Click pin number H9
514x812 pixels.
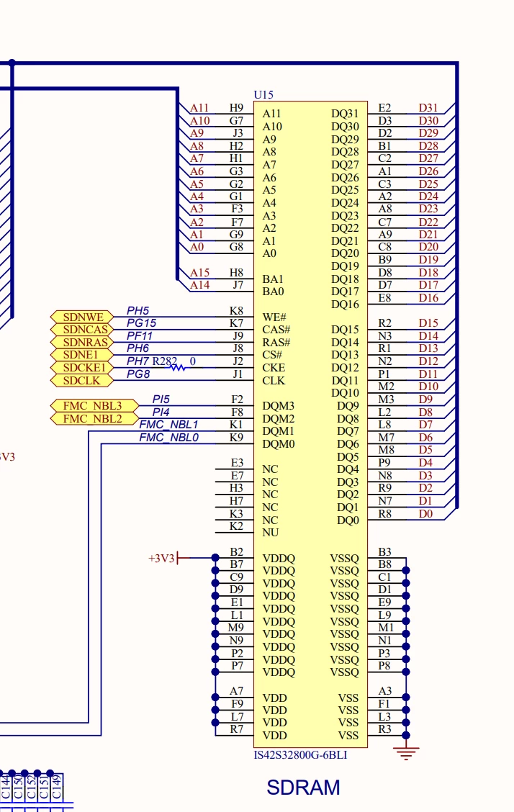coord(236,108)
